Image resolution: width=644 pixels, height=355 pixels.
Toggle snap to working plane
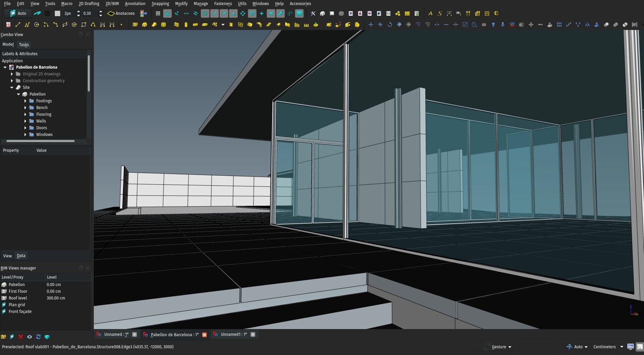pos(299,13)
